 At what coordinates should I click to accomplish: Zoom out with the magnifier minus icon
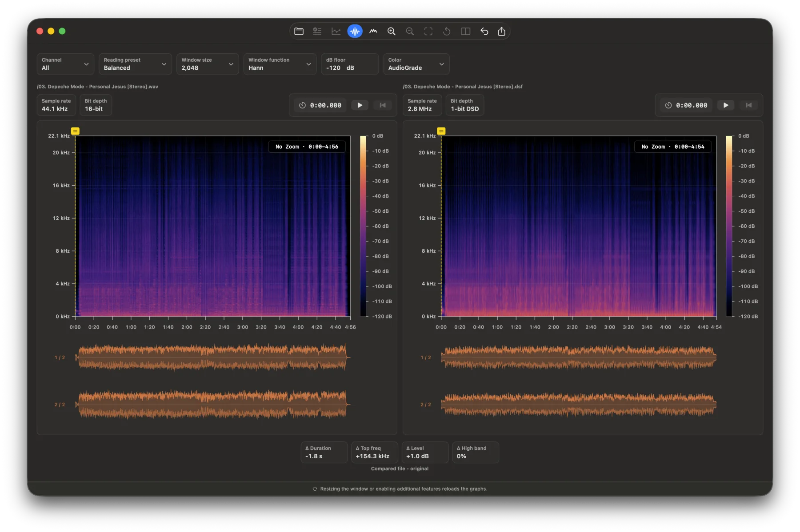[410, 31]
